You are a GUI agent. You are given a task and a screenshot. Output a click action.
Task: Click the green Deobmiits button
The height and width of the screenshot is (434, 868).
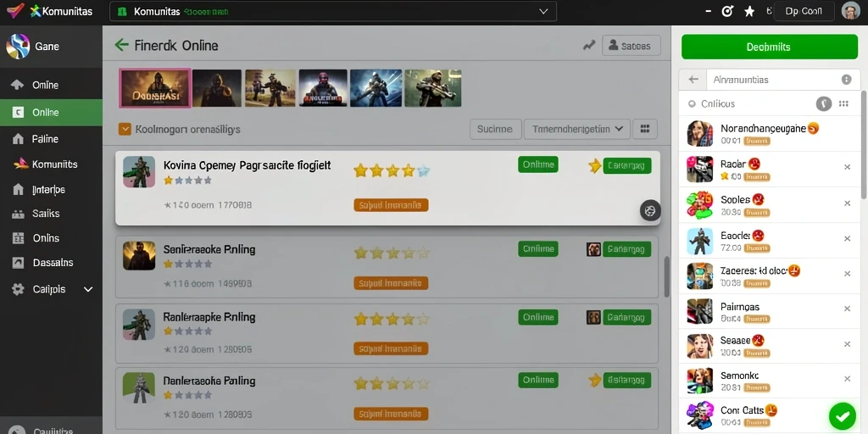[769, 47]
